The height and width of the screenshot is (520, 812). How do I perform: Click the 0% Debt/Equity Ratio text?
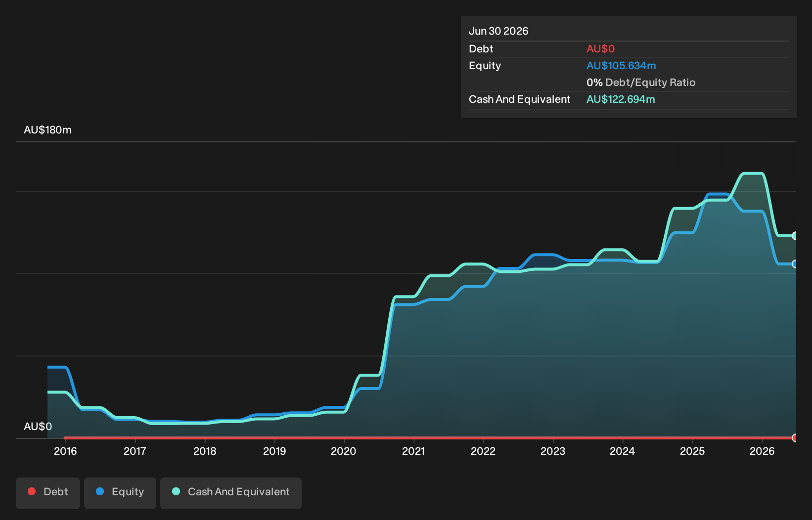[x=641, y=83]
